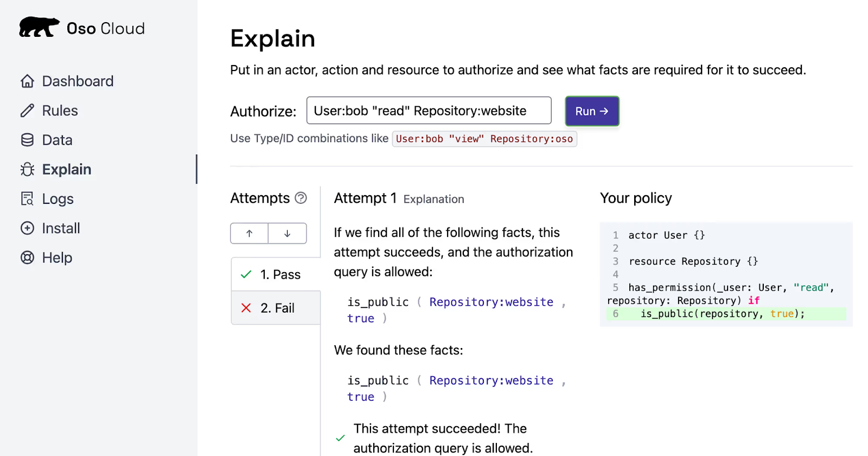
Task: Click the example query code snippet
Action: point(484,139)
